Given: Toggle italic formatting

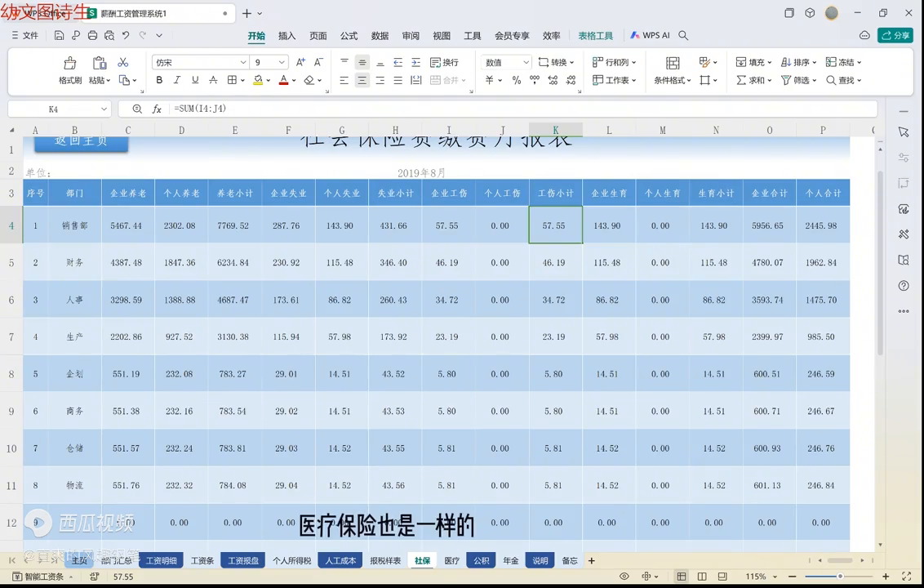Looking at the screenshot, I should pyautogui.click(x=177, y=80).
